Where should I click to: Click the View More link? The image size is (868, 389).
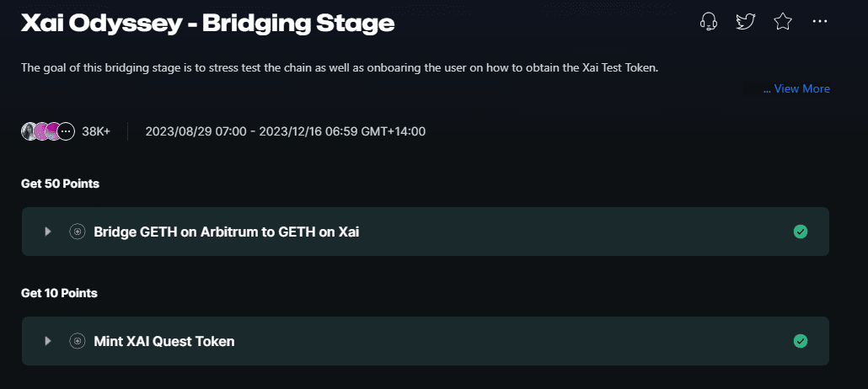coord(796,88)
